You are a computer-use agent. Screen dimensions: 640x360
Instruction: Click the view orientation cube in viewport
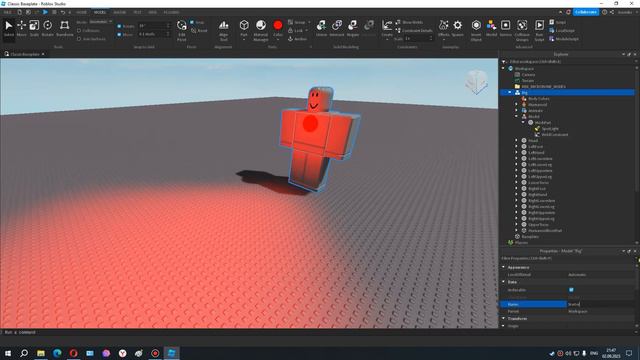(476, 81)
